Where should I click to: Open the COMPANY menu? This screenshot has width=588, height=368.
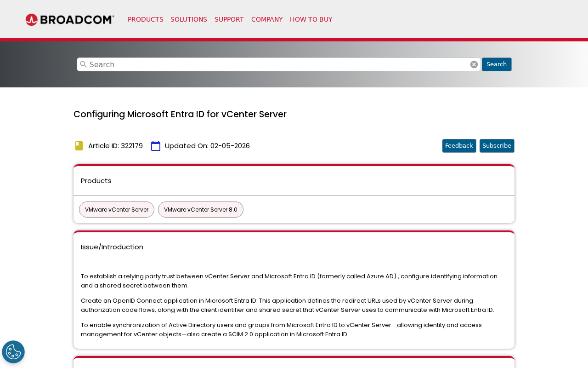click(267, 19)
